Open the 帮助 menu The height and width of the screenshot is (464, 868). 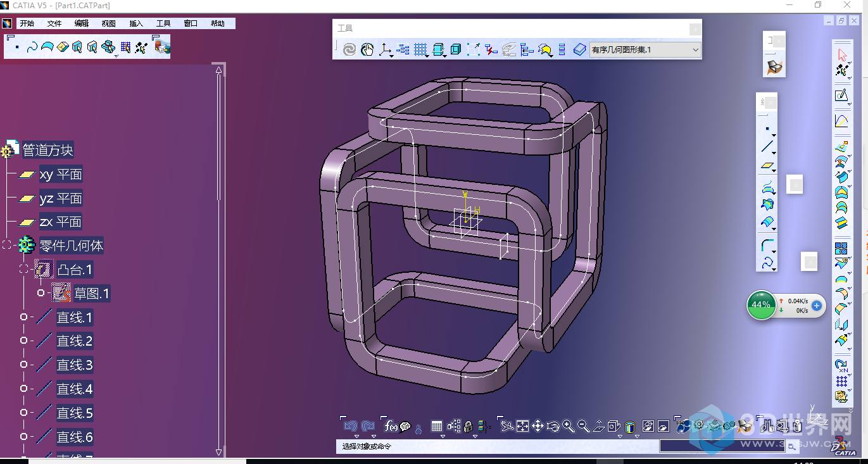coord(218,23)
